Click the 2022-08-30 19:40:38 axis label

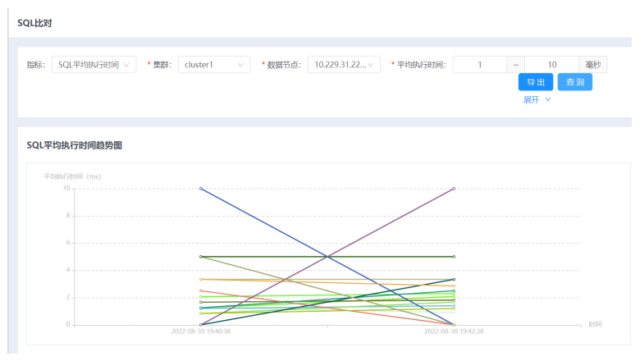click(x=201, y=332)
